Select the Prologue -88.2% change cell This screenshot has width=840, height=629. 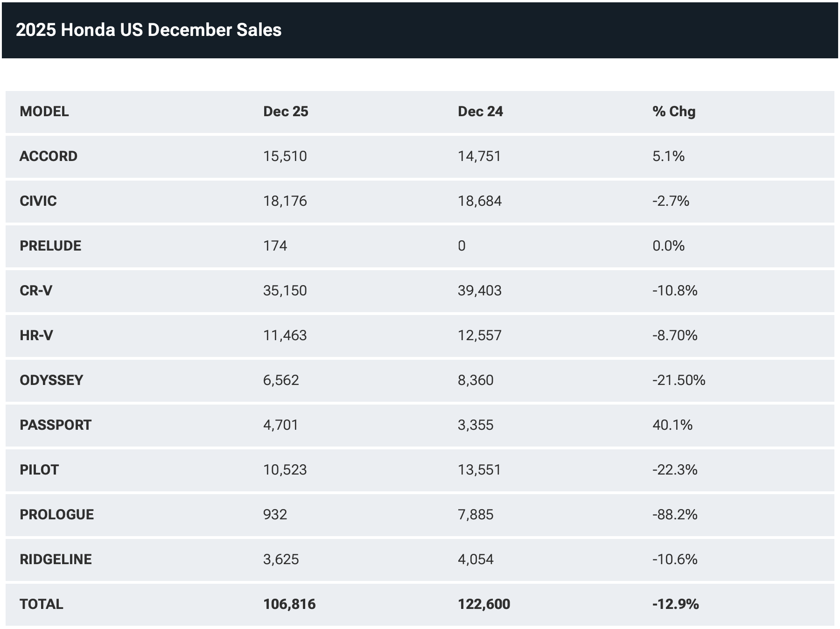coord(675,515)
